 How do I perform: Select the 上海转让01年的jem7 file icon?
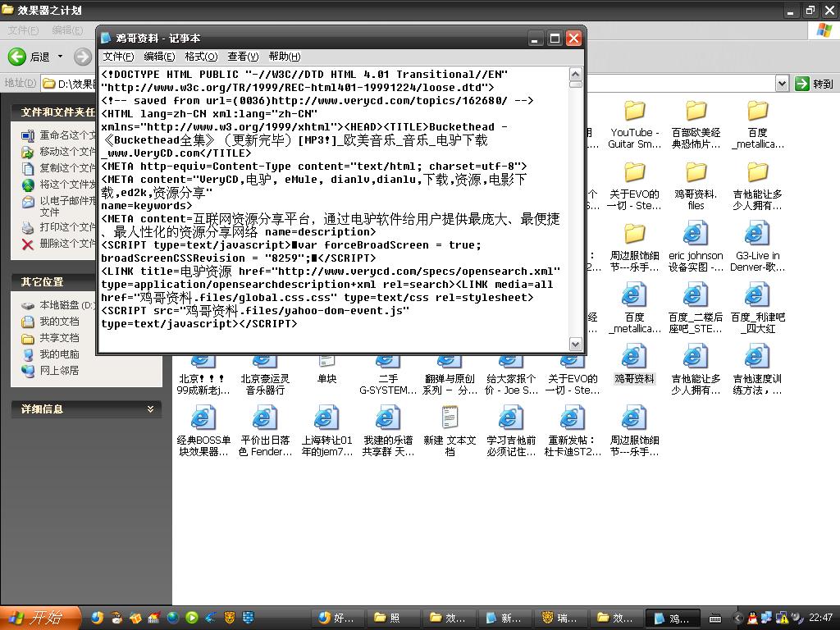pyautogui.click(x=326, y=419)
